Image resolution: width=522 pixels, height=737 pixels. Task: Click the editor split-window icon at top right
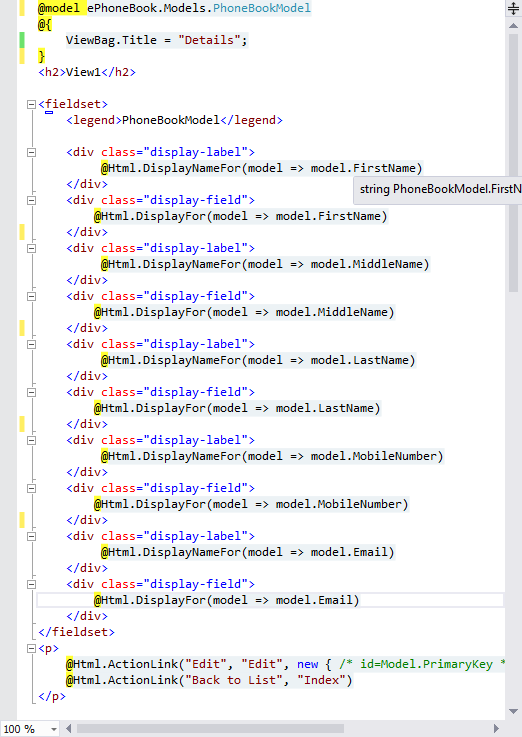click(x=514, y=8)
